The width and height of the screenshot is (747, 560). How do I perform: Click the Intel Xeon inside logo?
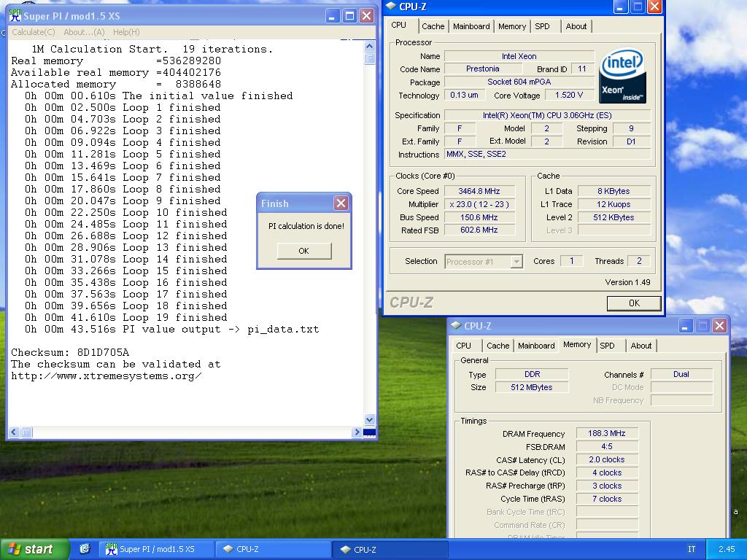tap(622, 75)
